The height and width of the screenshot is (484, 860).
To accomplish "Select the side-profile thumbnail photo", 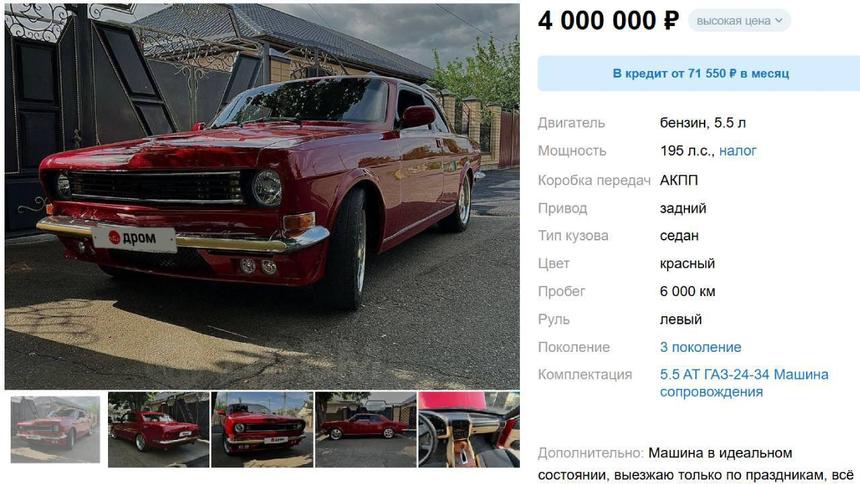I will click(x=365, y=429).
